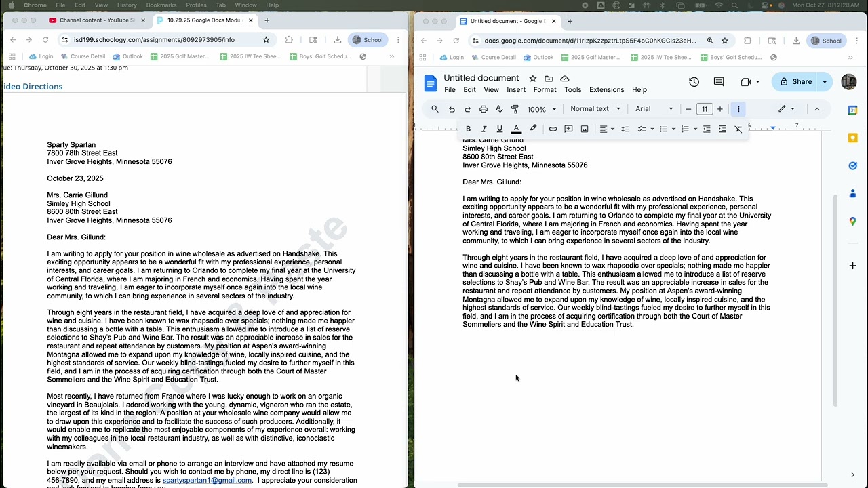
Task: Open the Format menu in Docs
Action: pos(545,90)
